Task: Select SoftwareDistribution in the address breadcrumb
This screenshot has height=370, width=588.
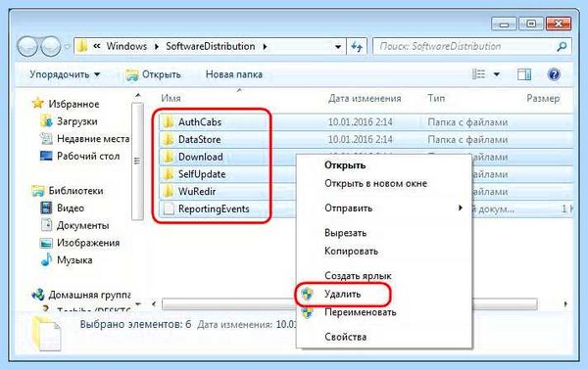Action: click(211, 46)
